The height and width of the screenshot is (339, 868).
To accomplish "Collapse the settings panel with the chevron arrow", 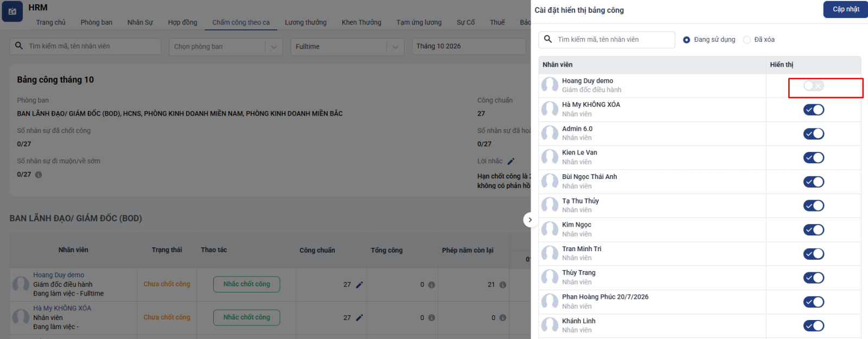I will [530, 220].
